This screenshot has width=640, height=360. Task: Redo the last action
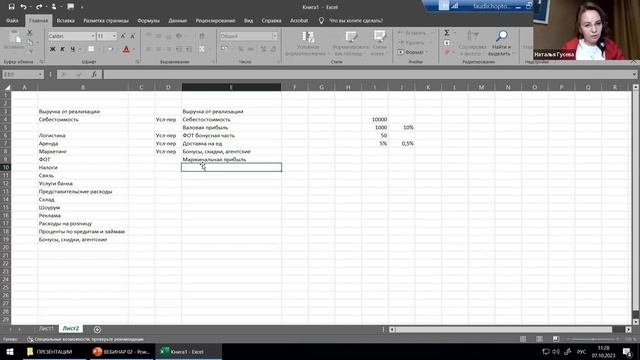click(39, 7)
